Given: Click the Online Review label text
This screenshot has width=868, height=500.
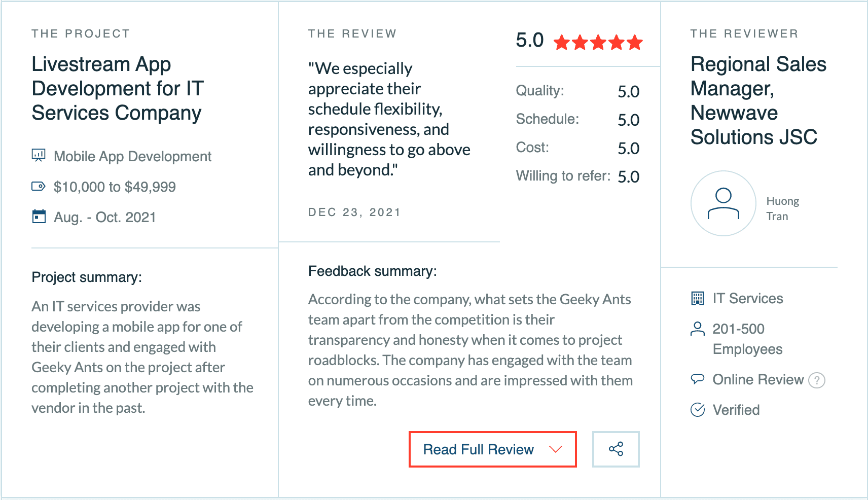Looking at the screenshot, I should coord(758,379).
